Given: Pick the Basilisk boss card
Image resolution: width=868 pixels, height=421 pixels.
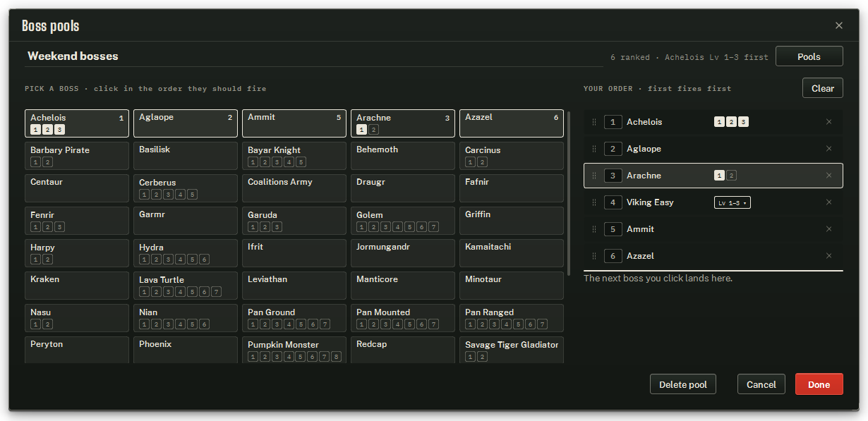Looking at the screenshot, I should click(186, 156).
